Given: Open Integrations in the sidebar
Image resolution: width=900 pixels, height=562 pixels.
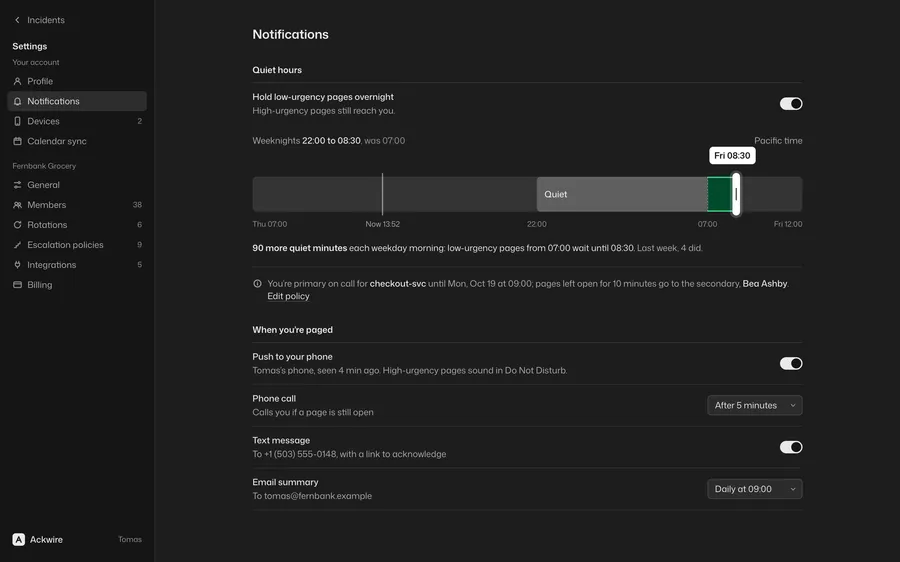Looking at the screenshot, I should [77, 265].
